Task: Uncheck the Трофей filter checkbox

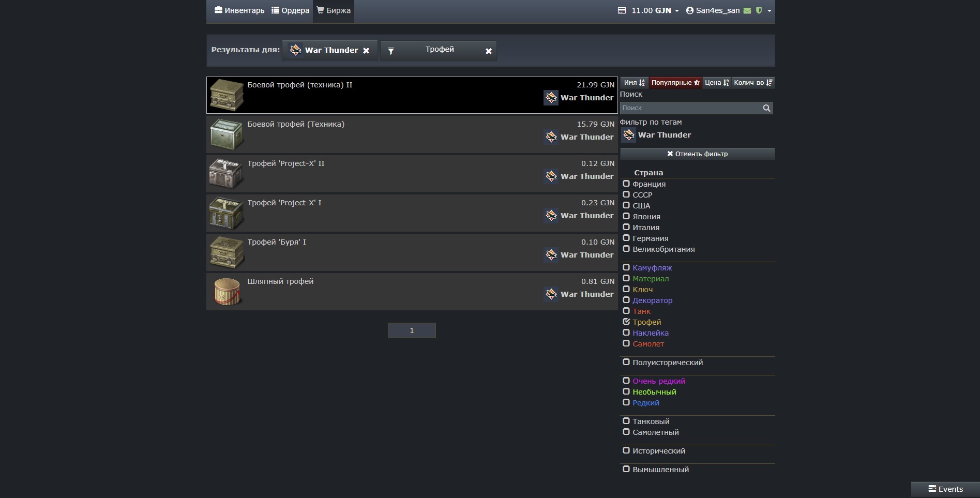Action: [626, 322]
